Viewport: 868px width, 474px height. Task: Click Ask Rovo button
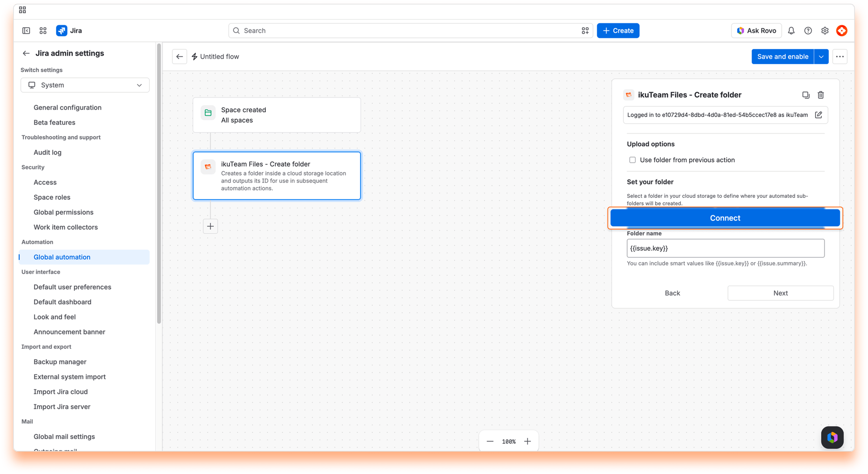(756, 31)
